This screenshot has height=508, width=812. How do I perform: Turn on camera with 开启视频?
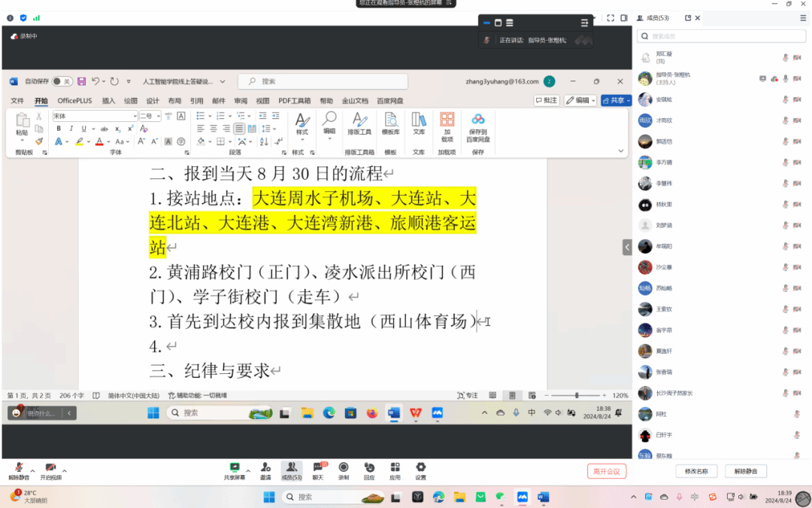50,470
